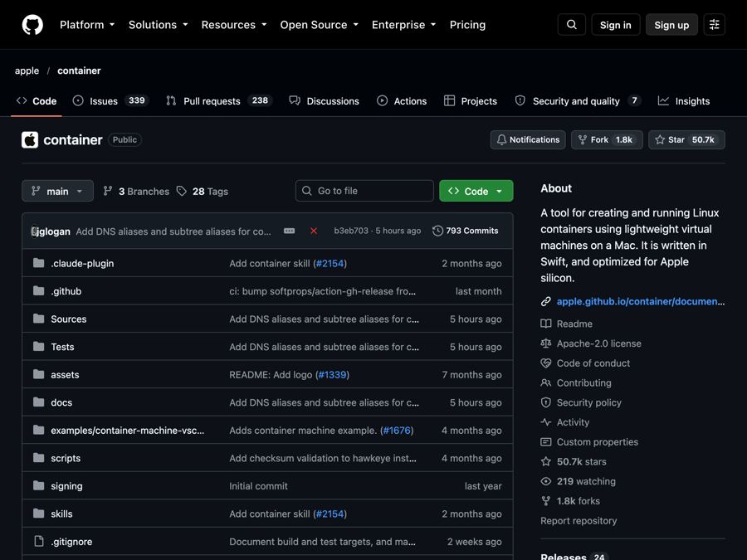Screen dimensions: 747x560
Task: Open the GitHub home logo
Action: coord(32,25)
